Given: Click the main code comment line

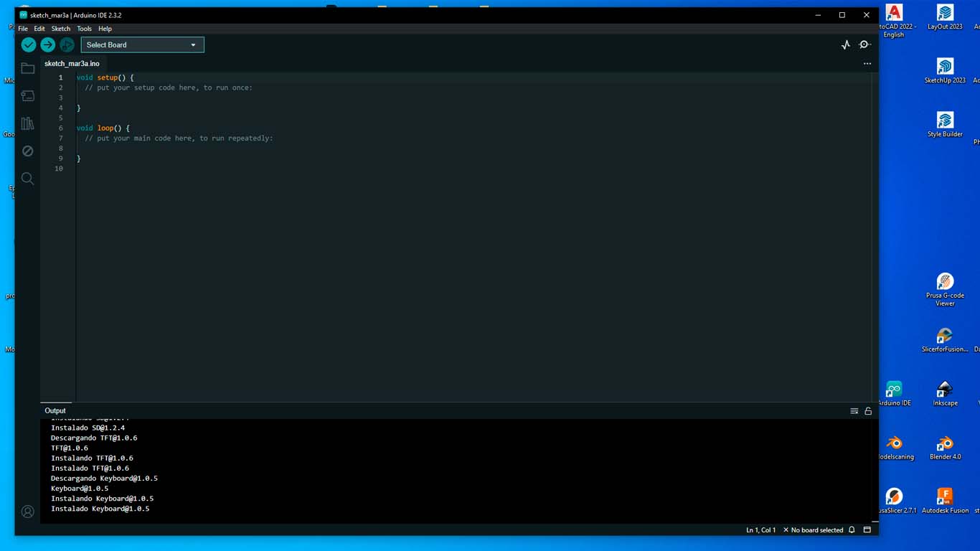Looking at the screenshot, I should click(x=179, y=138).
